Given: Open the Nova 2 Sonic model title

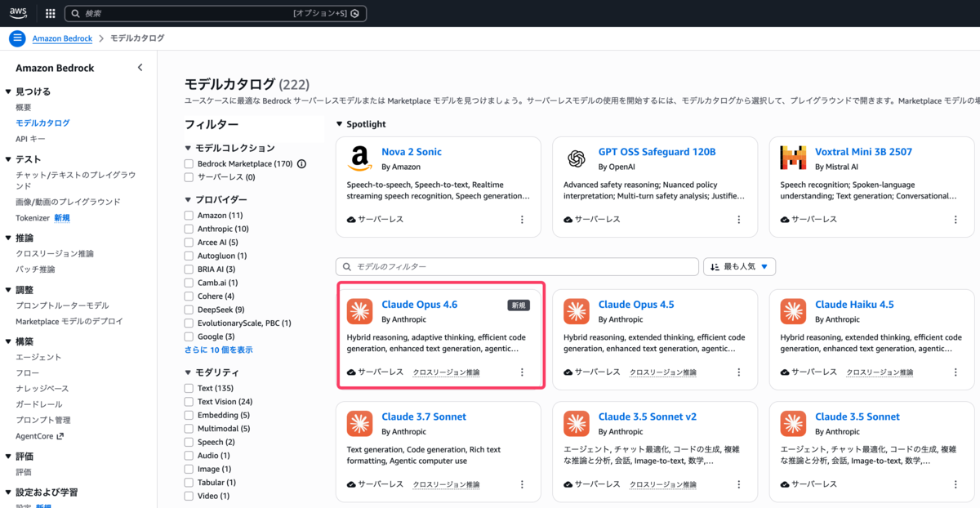Looking at the screenshot, I should pyautogui.click(x=412, y=152).
